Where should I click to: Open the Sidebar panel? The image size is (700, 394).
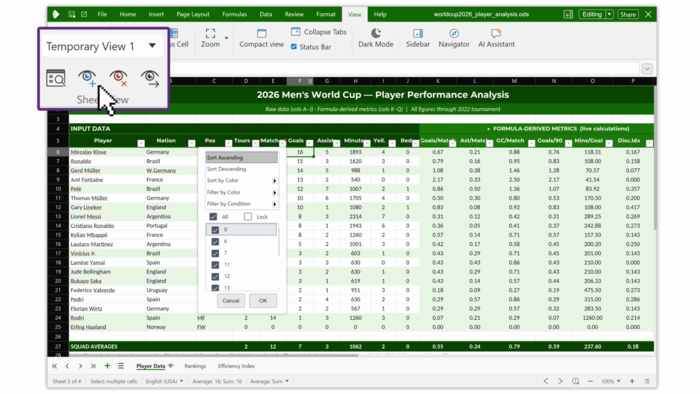(418, 38)
